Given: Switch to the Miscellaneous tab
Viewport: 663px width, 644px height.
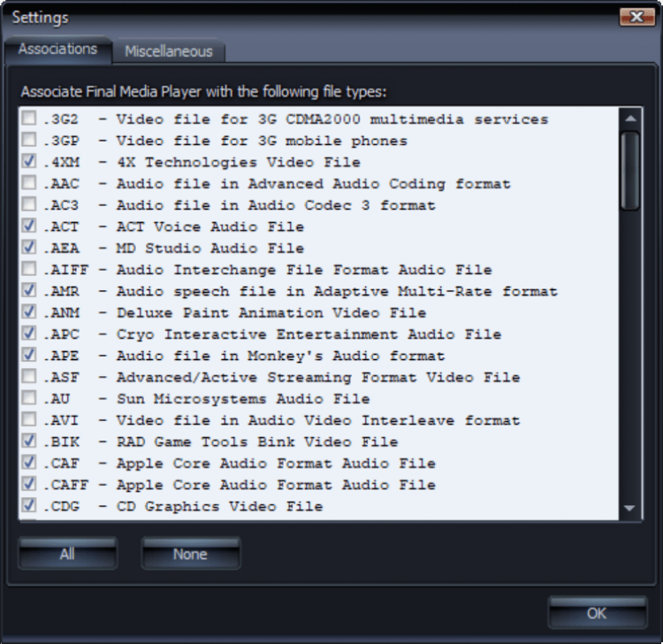Looking at the screenshot, I should pos(168,51).
